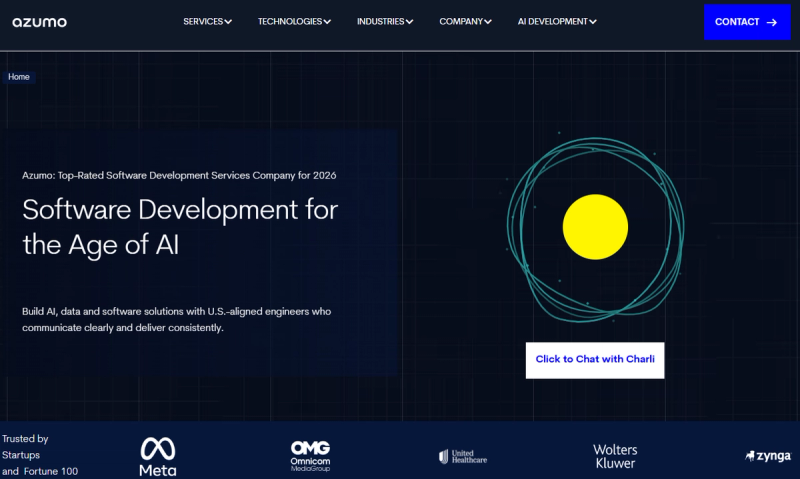The width and height of the screenshot is (800, 479).
Task: Expand the AI Development chevron arrow
Action: coord(593,22)
